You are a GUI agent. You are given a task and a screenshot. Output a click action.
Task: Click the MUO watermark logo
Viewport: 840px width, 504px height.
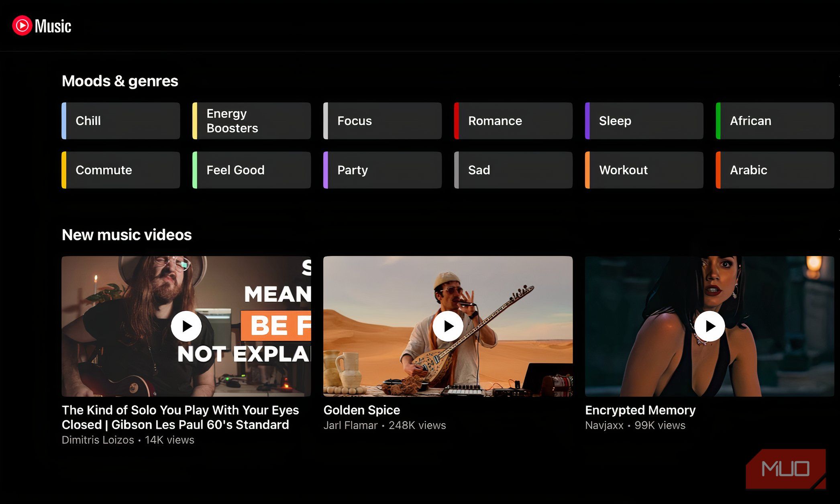click(785, 469)
